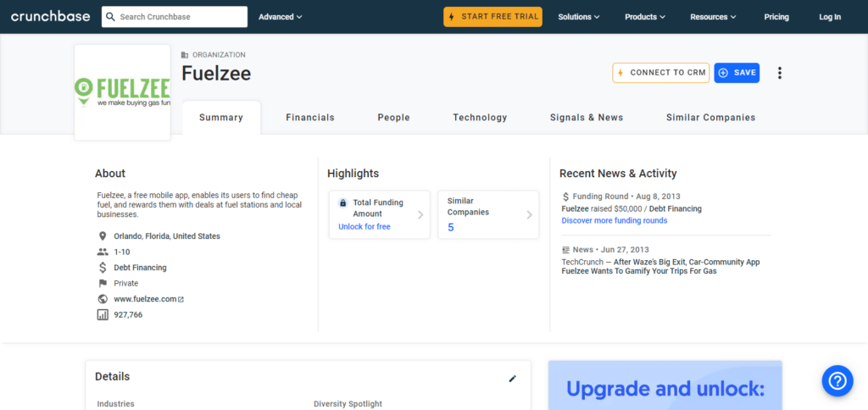Open the www.fuelzee.com link

(145, 299)
